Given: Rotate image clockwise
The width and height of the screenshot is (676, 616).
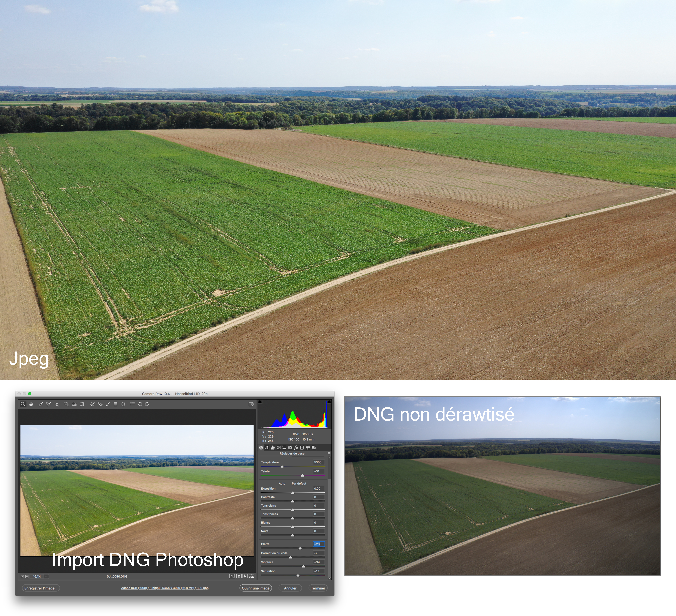Looking at the screenshot, I should pyautogui.click(x=147, y=404).
